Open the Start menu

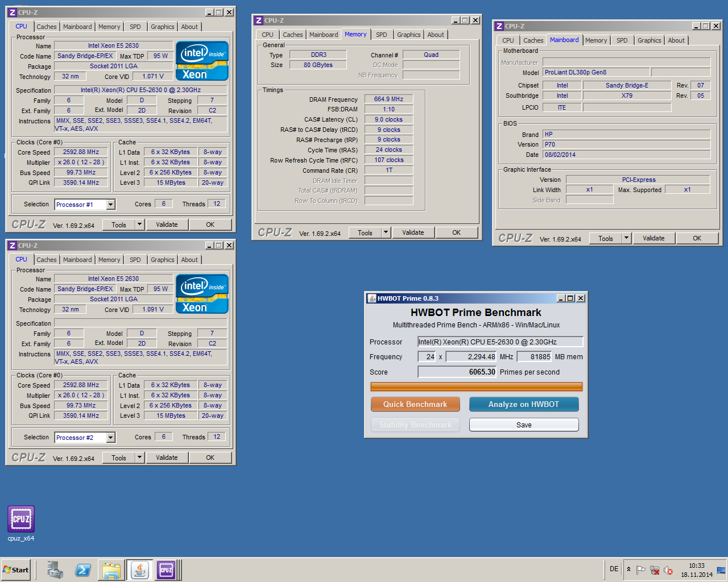tap(16, 569)
